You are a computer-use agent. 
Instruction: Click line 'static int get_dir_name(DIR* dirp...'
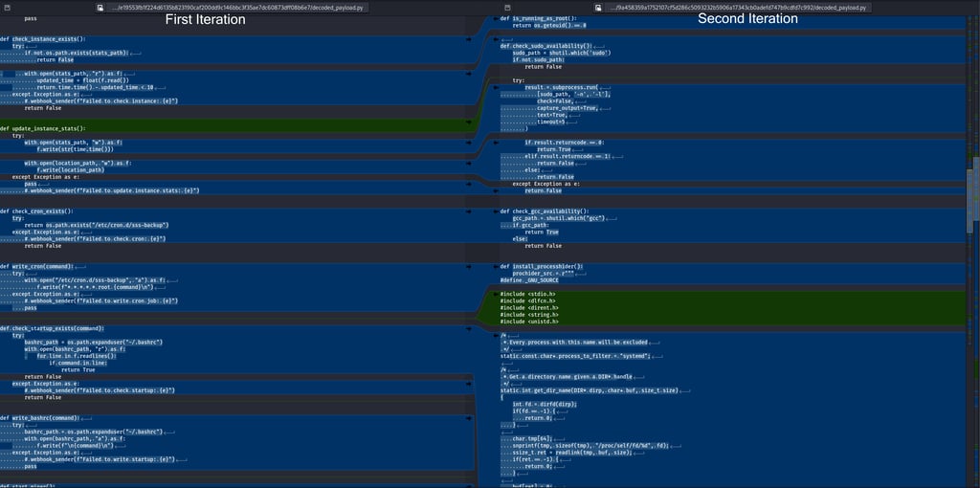[x=590, y=389]
